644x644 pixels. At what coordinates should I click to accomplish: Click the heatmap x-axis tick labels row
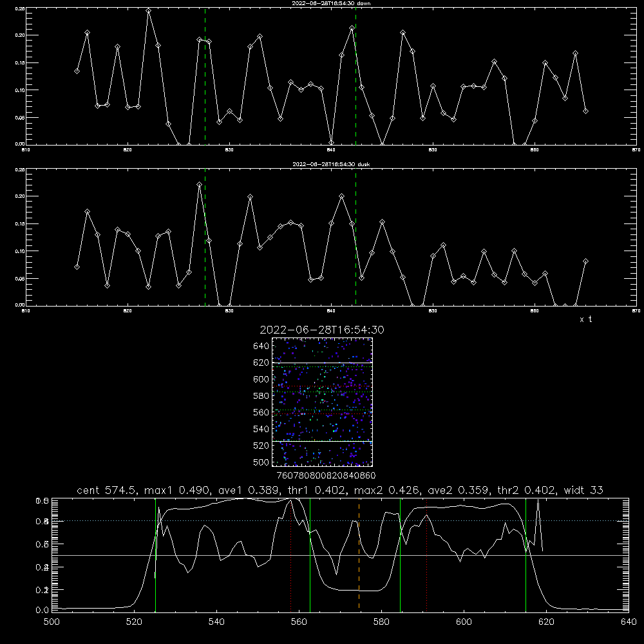coord(326,475)
